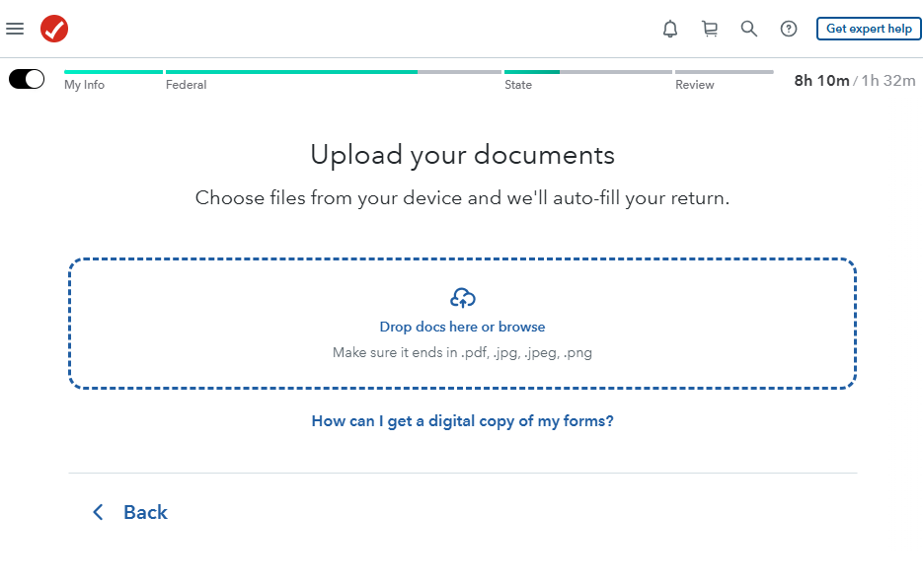
Task: Jump to the Federal section
Action: coord(187,85)
